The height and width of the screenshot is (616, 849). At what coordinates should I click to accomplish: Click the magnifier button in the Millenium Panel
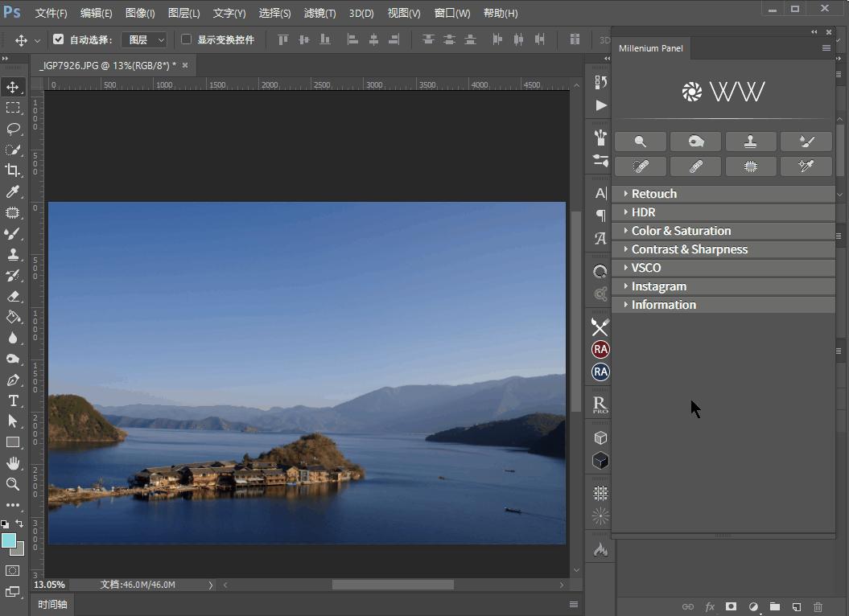click(640, 141)
